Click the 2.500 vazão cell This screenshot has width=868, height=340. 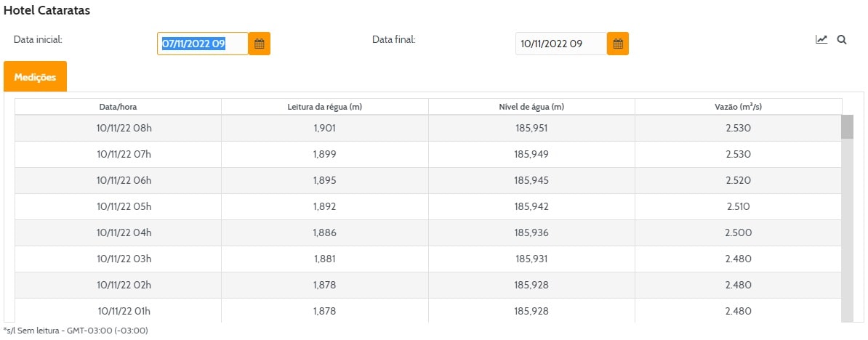coord(738,232)
